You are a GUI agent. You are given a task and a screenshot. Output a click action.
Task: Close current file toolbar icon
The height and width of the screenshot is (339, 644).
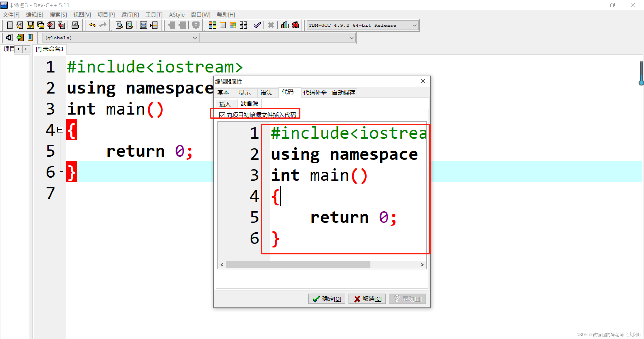click(51, 25)
